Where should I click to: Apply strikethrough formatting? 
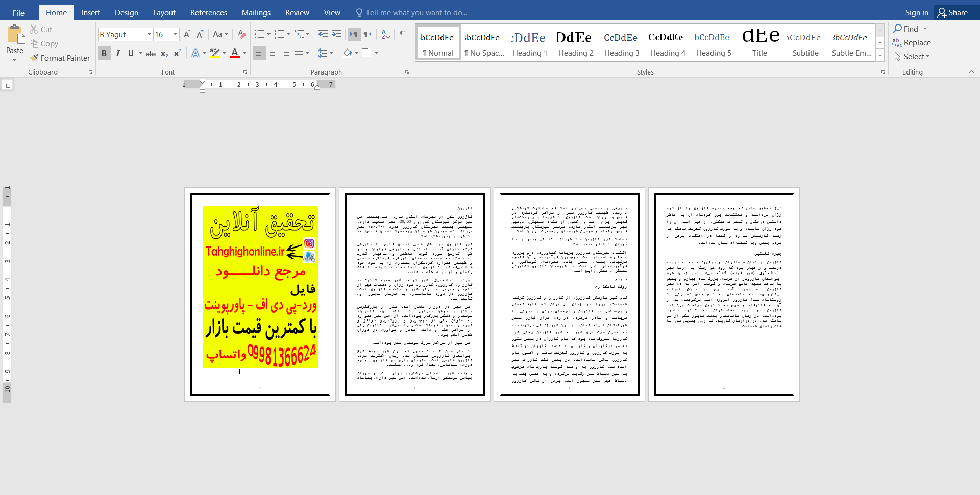[x=151, y=53]
